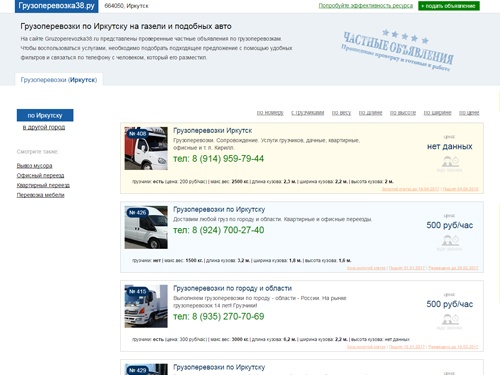Click the '№ 415' badge on the photo
The width and height of the screenshot is (500, 375).
[x=137, y=292]
